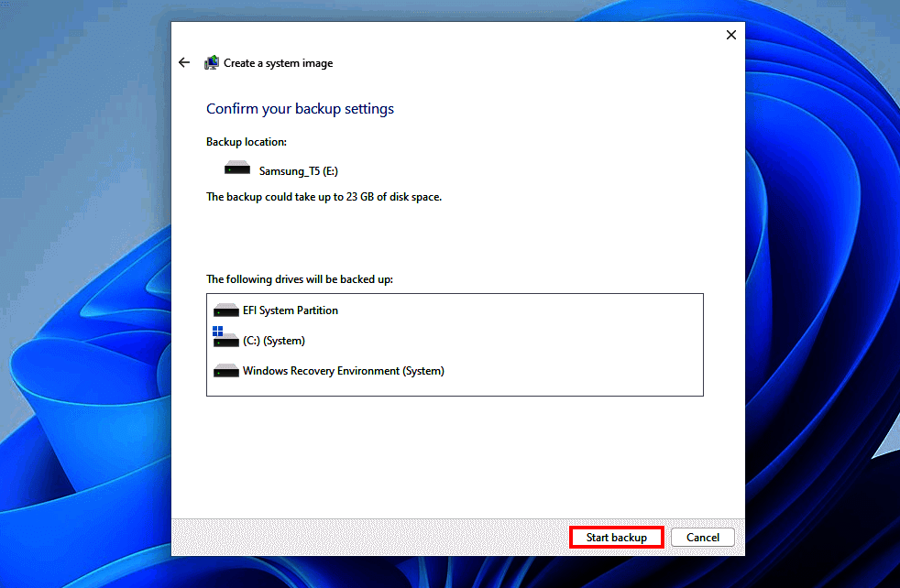900x588 pixels.
Task: Click the Confirm your backup settings heading
Action: (300, 108)
